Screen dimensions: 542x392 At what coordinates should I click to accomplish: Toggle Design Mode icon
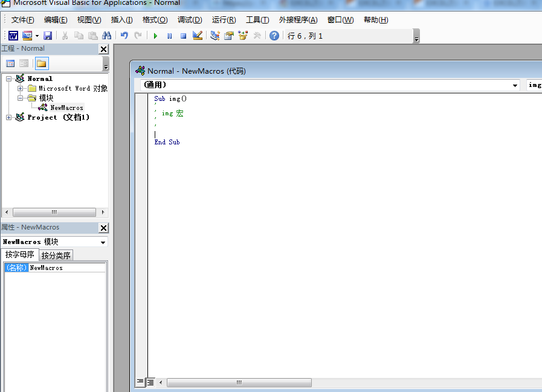tap(198, 36)
